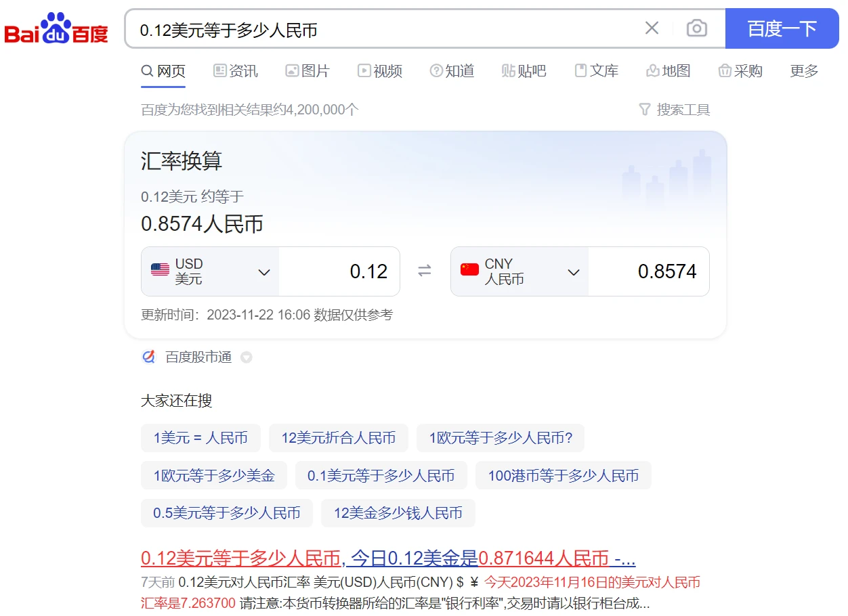Click the 0.8574人民币 result text
Image resolution: width=848 pixels, height=616 pixels.
point(202,224)
